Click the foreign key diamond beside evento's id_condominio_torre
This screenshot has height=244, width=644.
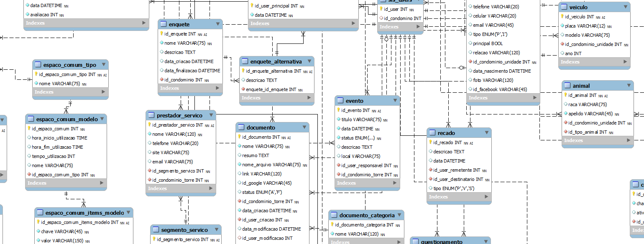coord(339,175)
